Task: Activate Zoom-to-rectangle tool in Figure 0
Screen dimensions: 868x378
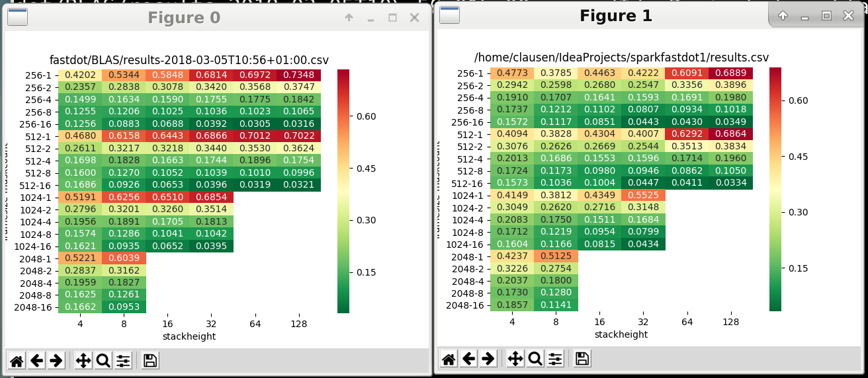Action: coord(103,361)
